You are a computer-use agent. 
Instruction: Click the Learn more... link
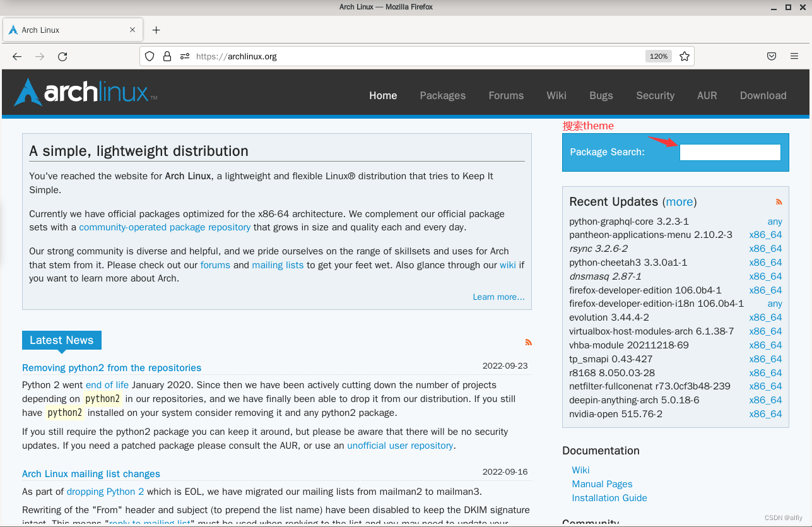(498, 297)
